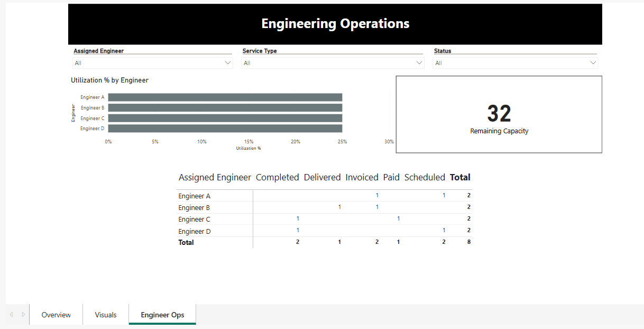Click the Total row label

tap(186, 242)
